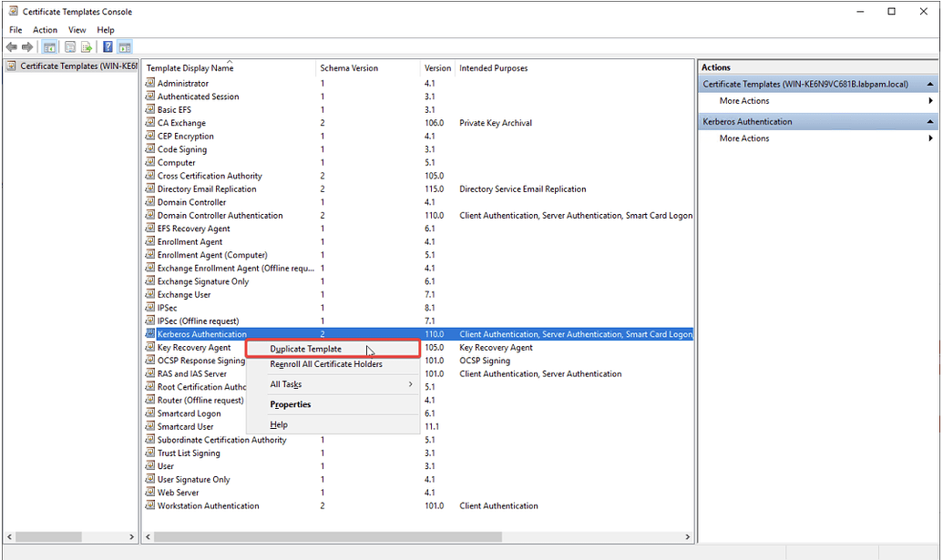Click the icon beside Trust List Signing template

pyautogui.click(x=149, y=453)
